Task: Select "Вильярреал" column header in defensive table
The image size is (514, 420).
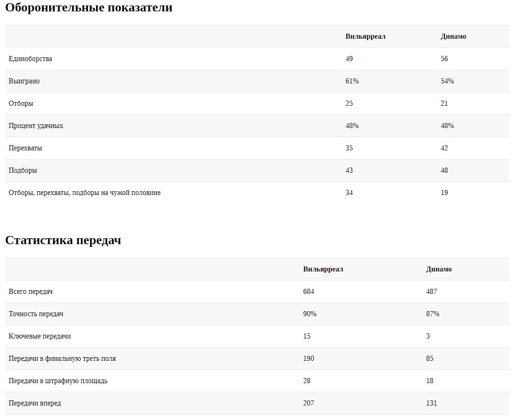Action: 365,36
